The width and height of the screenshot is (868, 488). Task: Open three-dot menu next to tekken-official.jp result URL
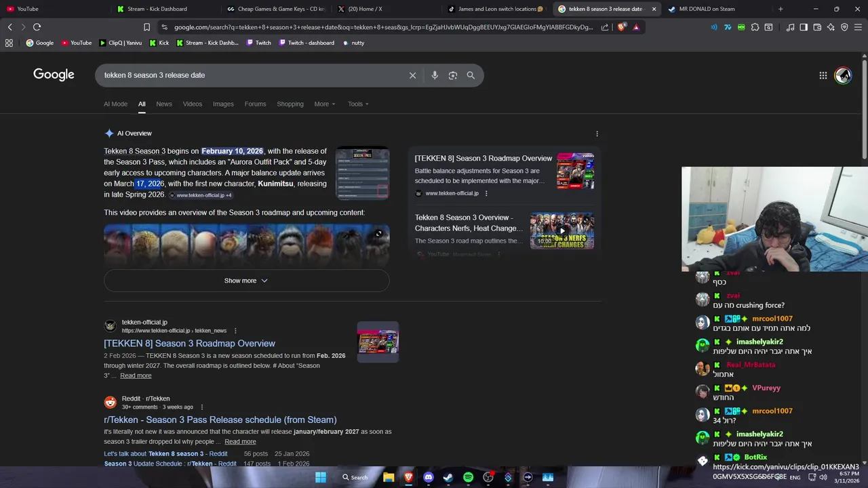(x=235, y=331)
